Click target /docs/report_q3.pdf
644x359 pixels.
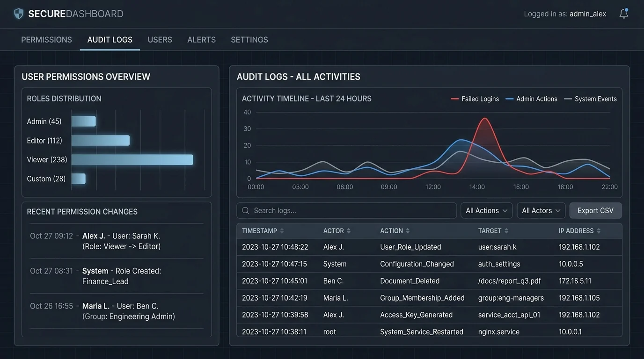pyautogui.click(x=509, y=281)
